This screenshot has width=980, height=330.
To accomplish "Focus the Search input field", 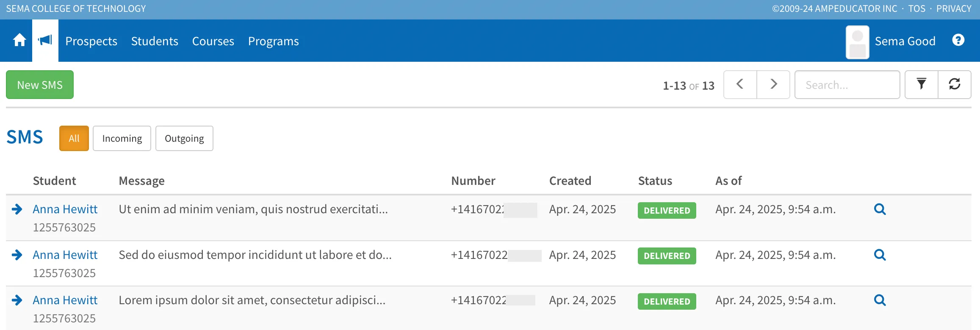I will pos(847,85).
